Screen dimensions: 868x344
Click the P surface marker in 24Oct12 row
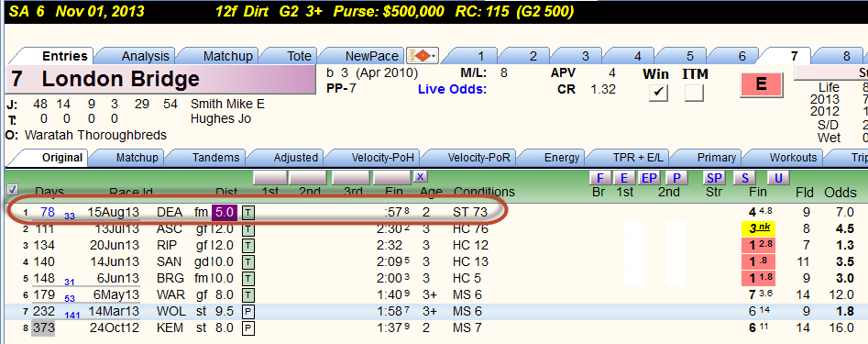(248, 327)
